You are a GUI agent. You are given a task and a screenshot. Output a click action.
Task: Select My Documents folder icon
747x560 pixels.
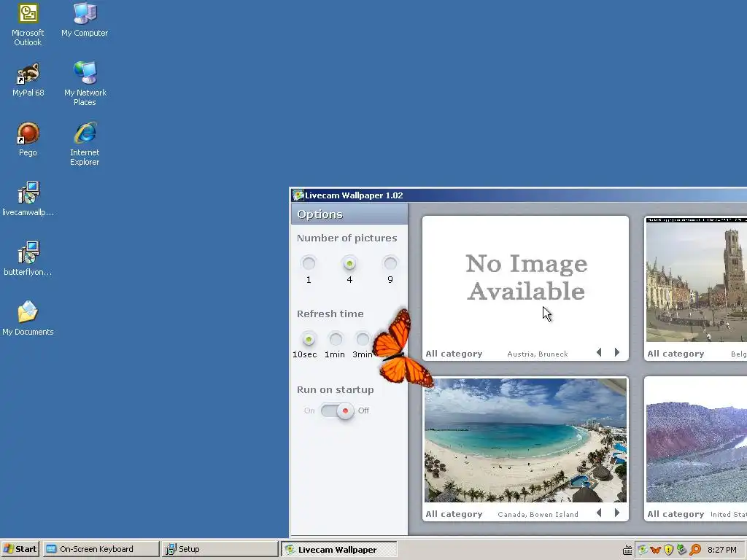click(x=28, y=319)
